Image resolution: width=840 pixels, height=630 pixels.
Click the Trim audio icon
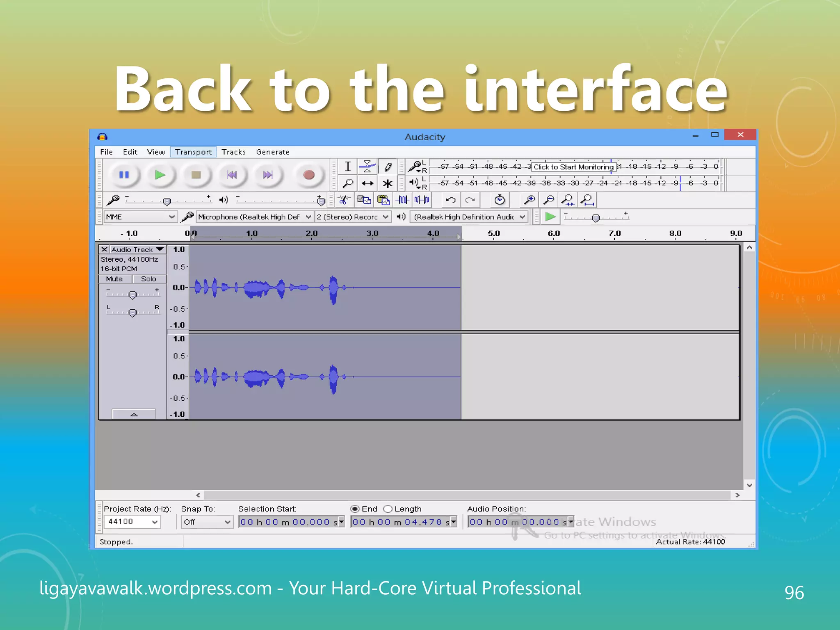[x=402, y=200]
